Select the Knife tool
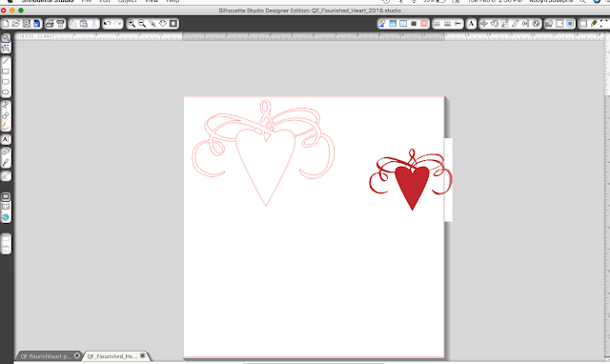 pos(6,163)
